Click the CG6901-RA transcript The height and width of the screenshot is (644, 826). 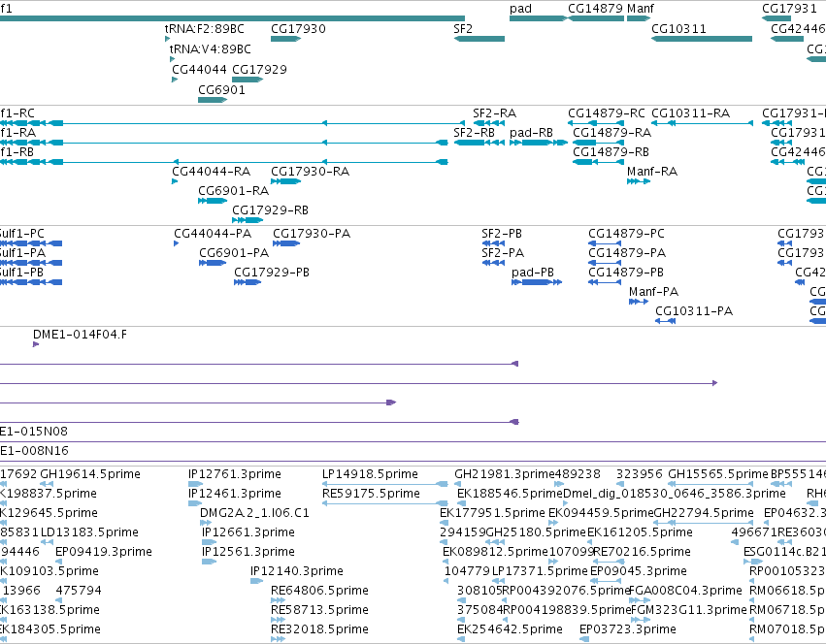tap(213, 201)
